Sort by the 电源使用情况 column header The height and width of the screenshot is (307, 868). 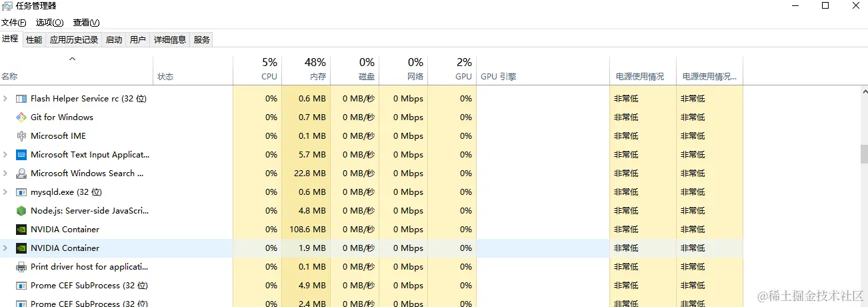pyautogui.click(x=643, y=70)
